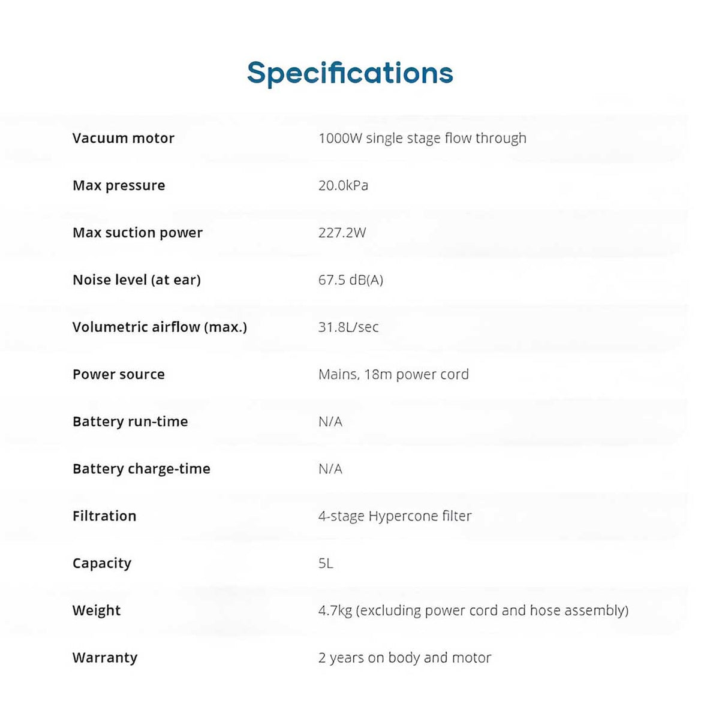Click the Battery charge-time label
Image resolution: width=728 pixels, height=728 pixels.
142,469
